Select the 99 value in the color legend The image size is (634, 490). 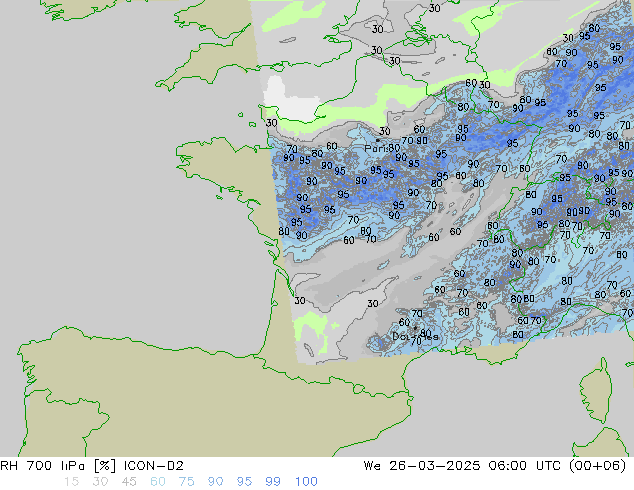[273, 482]
